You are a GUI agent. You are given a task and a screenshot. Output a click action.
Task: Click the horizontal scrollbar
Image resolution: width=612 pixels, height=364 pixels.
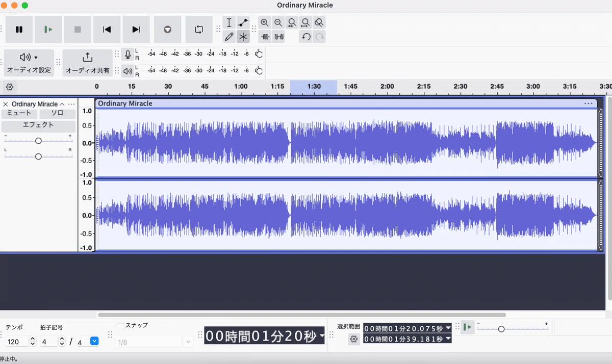click(x=302, y=315)
